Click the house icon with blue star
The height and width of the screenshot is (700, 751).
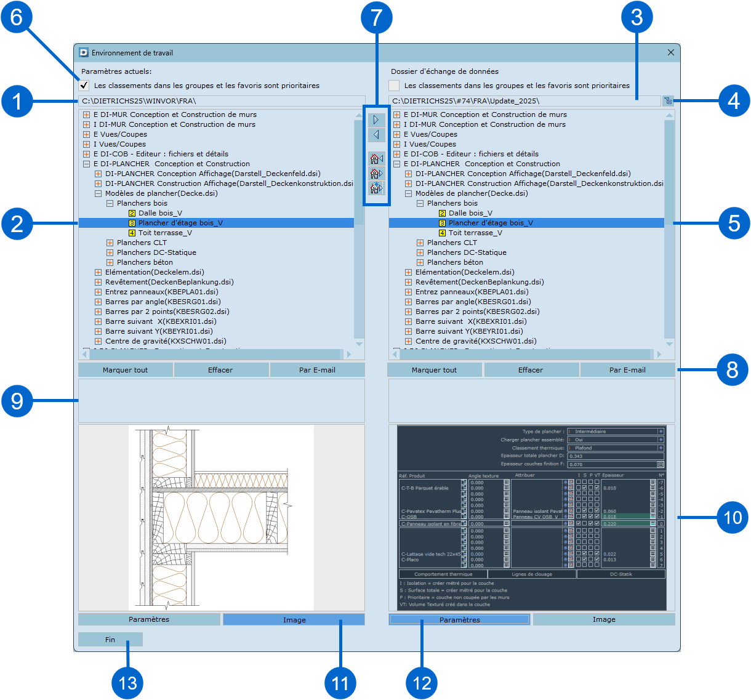coord(376,188)
